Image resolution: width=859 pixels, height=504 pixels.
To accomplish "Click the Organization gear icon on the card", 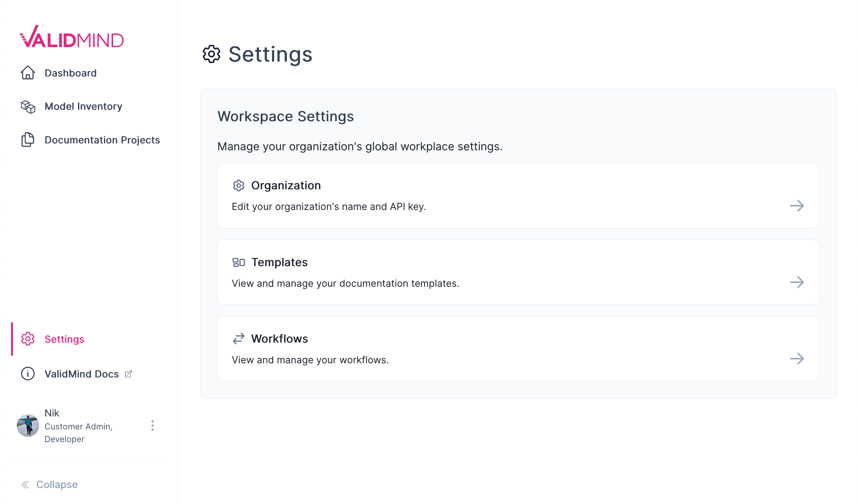I will 238,185.
